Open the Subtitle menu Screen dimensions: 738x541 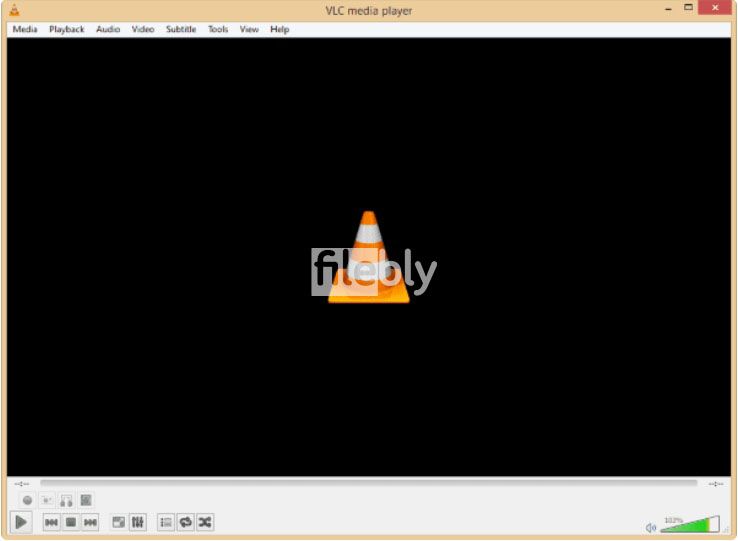pos(181,29)
